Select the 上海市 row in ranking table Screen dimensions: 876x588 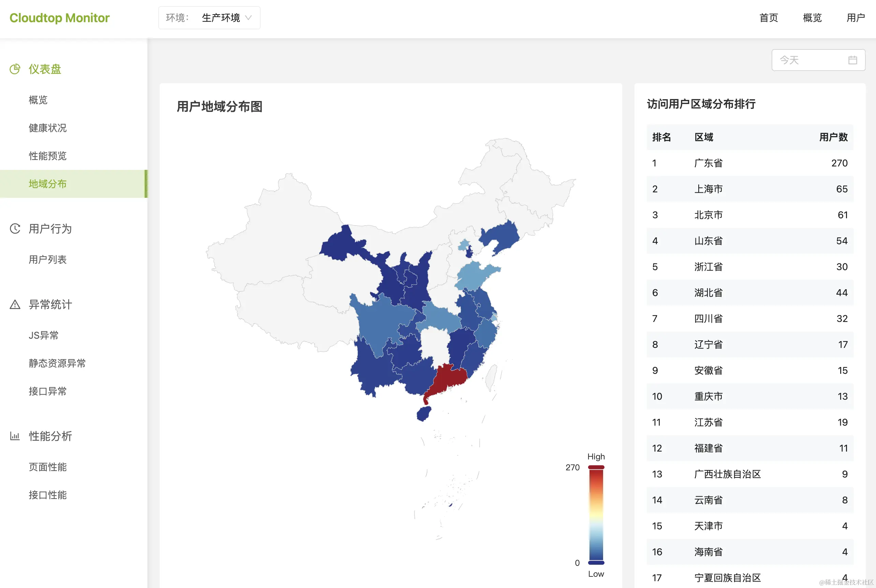[x=750, y=189]
